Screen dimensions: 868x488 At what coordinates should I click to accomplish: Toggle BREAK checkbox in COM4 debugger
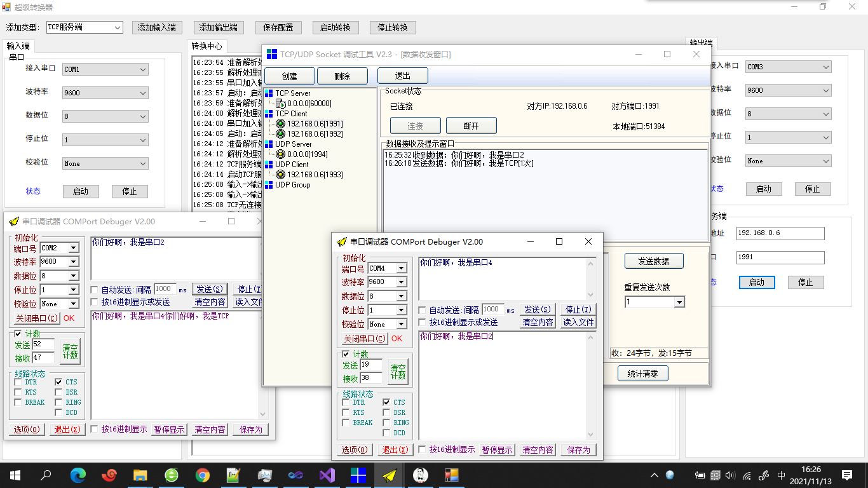[x=346, y=423]
